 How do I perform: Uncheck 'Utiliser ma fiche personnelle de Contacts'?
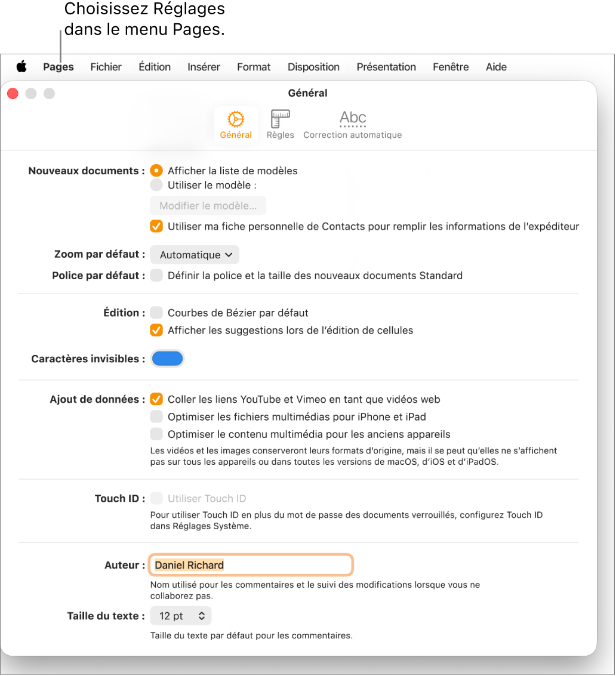coord(156,226)
